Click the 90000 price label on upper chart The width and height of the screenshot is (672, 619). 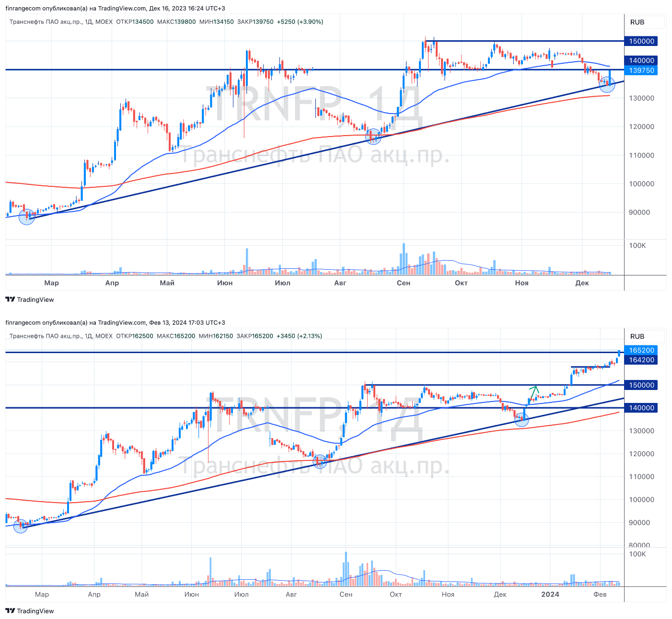(x=639, y=212)
